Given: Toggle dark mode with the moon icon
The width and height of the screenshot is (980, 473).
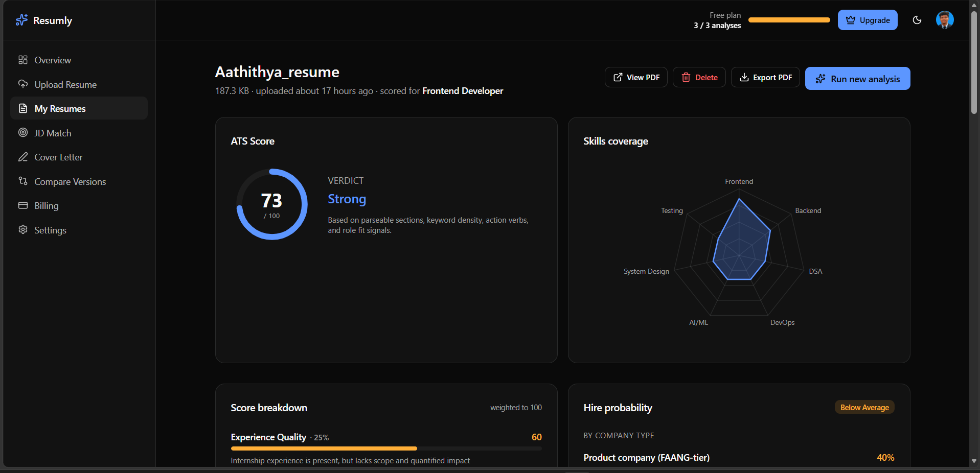Looking at the screenshot, I should click(917, 20).
